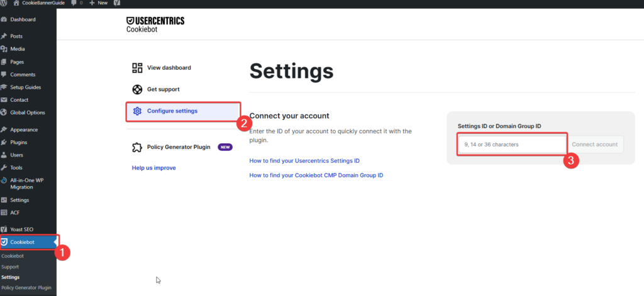
Task: Click the View dashboard grid icon
Action: click(x=137, y=68)
